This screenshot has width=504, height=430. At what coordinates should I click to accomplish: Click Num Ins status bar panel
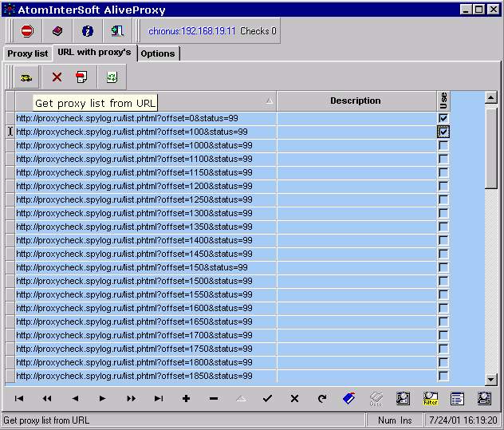[x=395, y=420]
